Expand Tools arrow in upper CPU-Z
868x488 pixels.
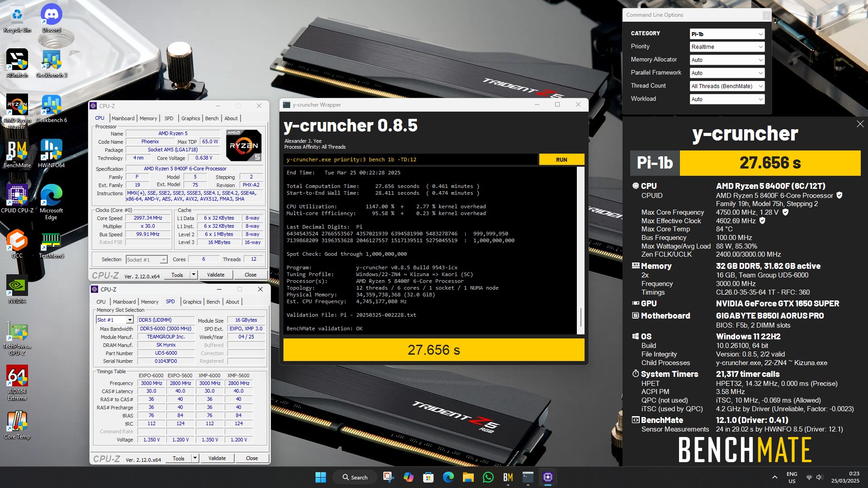(x=193, y=275)
